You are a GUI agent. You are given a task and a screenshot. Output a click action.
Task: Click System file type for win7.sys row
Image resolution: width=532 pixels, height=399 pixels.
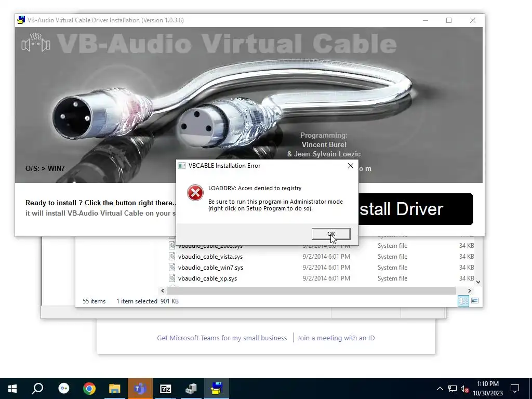(393, 268)
